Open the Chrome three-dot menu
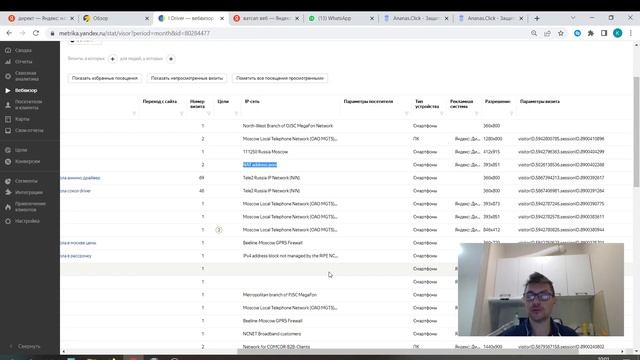The width and height of the screenshot is (640, 360). pos(631,33)
